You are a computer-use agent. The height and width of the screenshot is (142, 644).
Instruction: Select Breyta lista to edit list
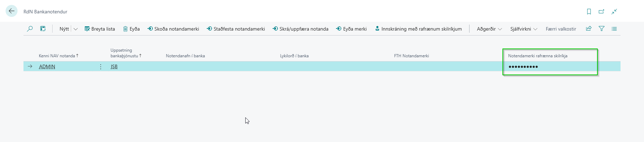tap(100, 29)
